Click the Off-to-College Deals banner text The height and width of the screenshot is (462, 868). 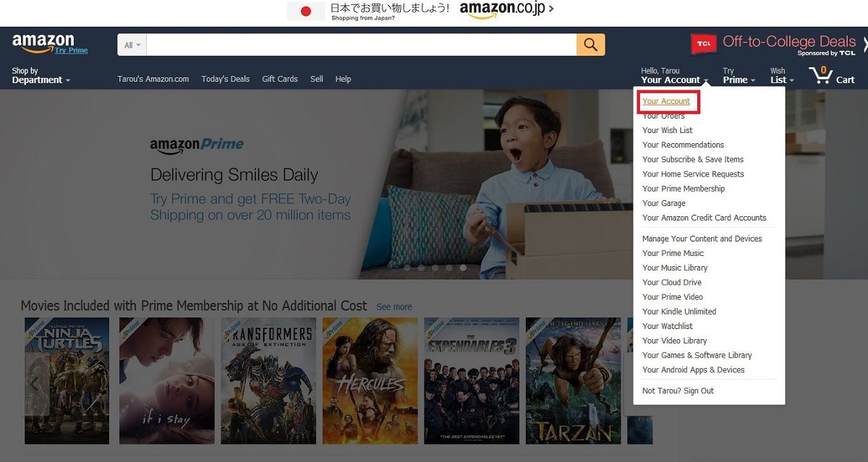click(789, 42)
